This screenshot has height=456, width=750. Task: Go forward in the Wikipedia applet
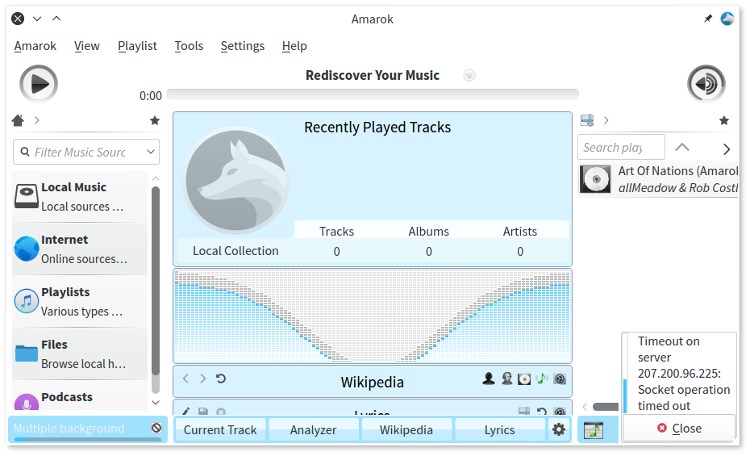(203, 379)
